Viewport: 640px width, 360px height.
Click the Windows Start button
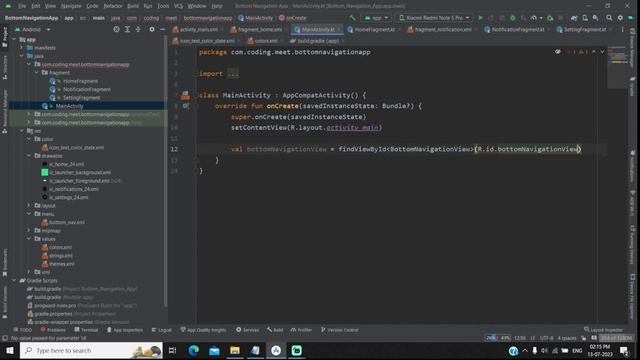coord(10,350)
